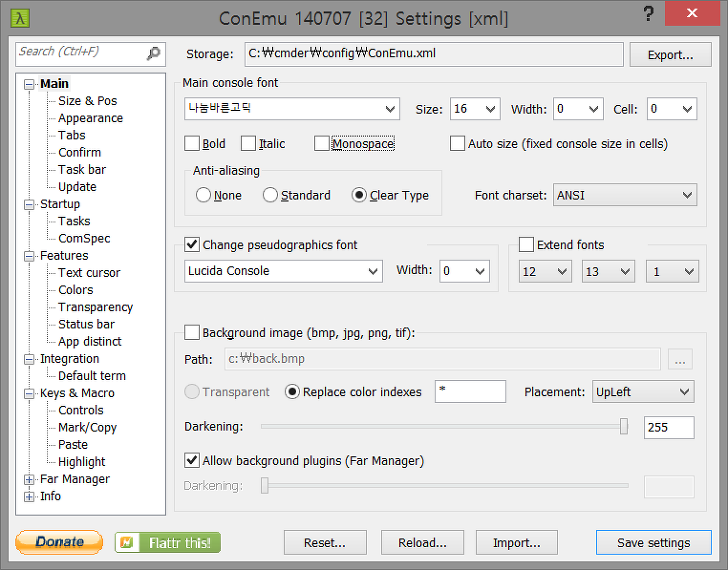Open Highlight settings page
This screenshot has width=728, height=570.
coord(81,461)
